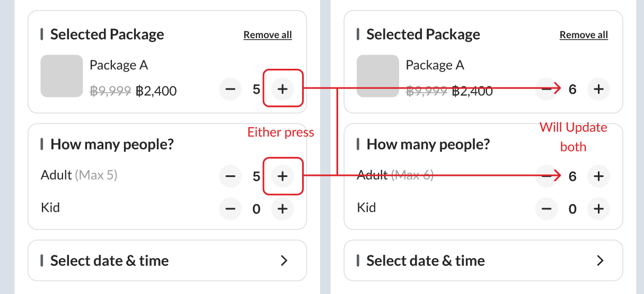The width and height of the screenshot is (644, 294).
Task: Click Remove all link in left panel
Action: point(268,35)
